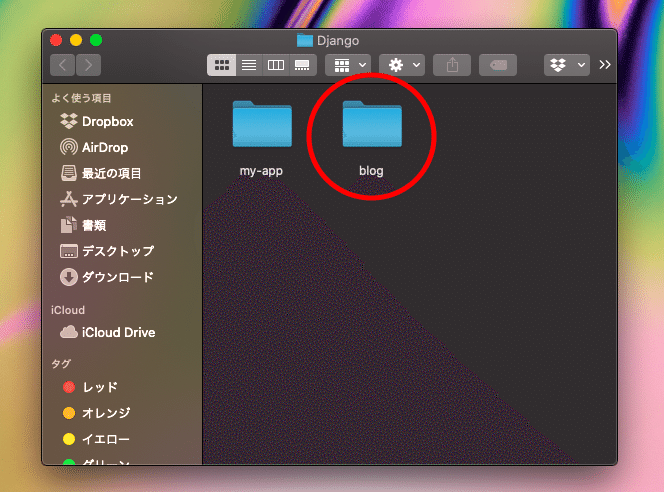Open the gear action menu

[x=402, y=65]
